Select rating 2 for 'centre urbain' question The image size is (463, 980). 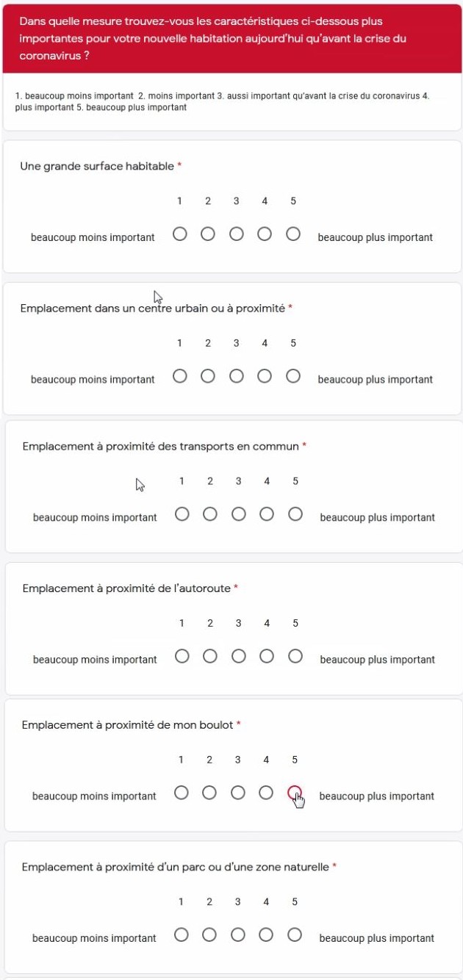click(x=208, y=377)
